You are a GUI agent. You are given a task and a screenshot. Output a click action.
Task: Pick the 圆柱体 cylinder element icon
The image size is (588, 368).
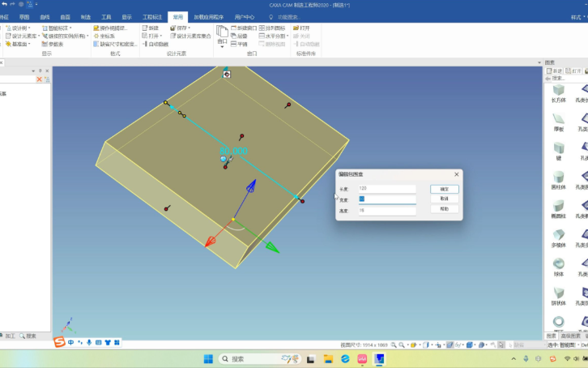coord(558,177)
